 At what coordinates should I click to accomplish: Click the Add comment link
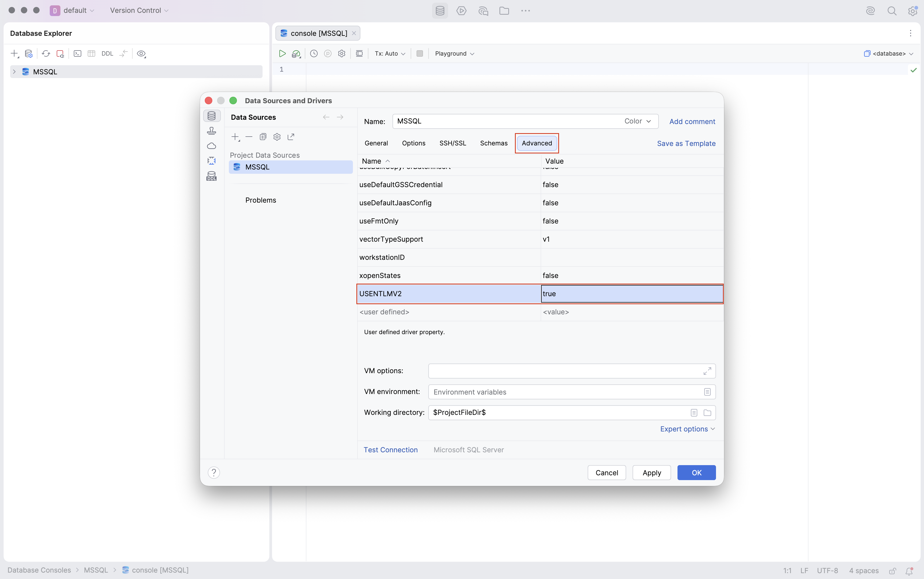[692, 121]
